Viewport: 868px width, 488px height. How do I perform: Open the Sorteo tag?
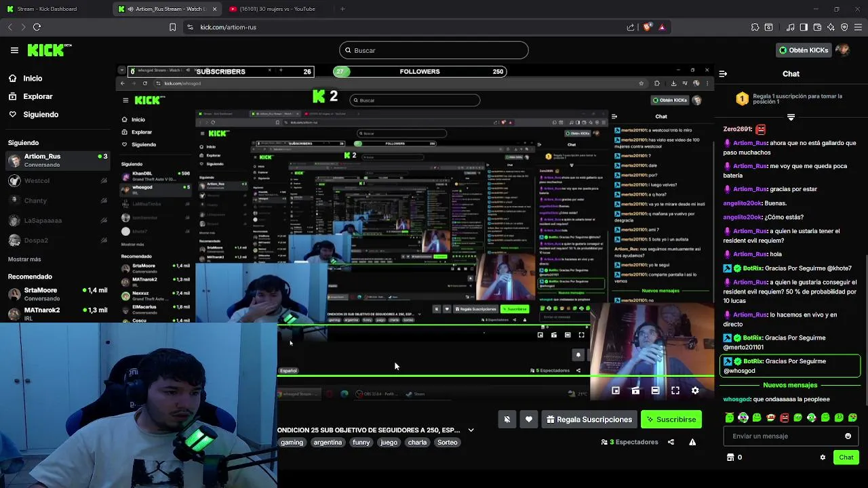(x=447, y=442)
